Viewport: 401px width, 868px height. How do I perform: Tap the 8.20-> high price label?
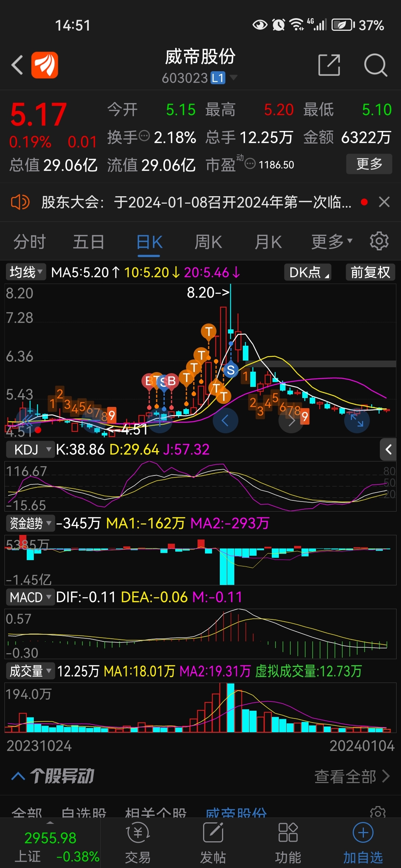(x=208, y=293)
